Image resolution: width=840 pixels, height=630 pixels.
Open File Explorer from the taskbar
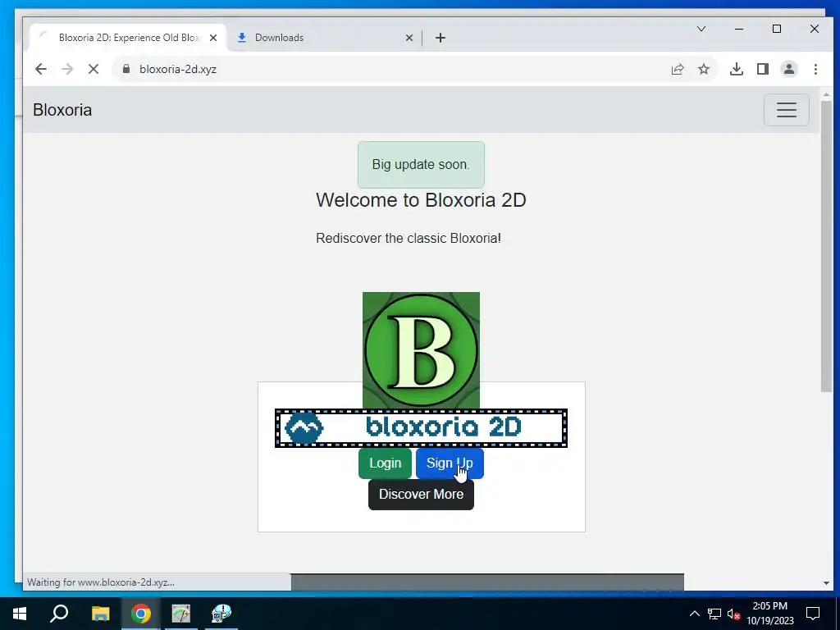(x=100, y=614)
